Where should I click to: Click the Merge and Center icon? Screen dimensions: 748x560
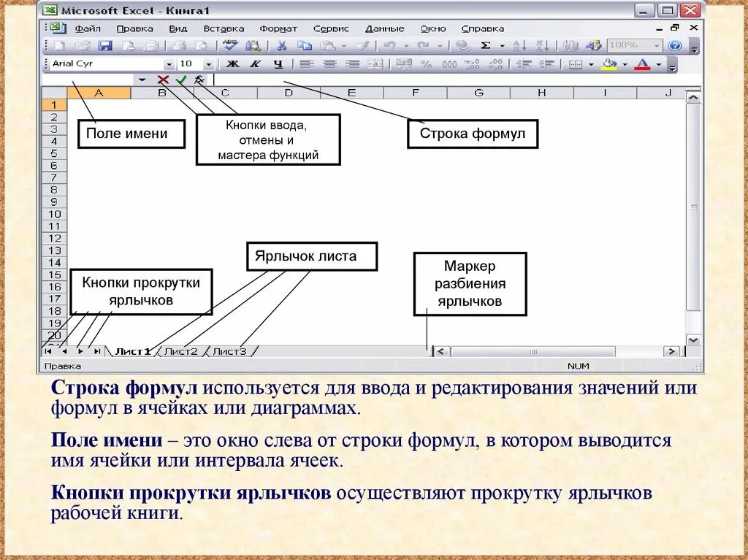click(375, 64)
